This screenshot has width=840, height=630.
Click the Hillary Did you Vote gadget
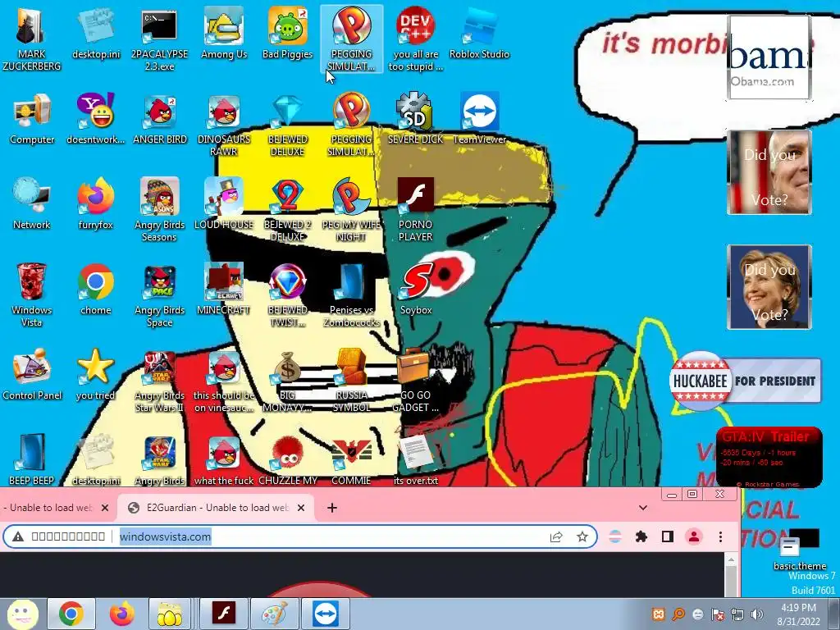tap(769, 286)
